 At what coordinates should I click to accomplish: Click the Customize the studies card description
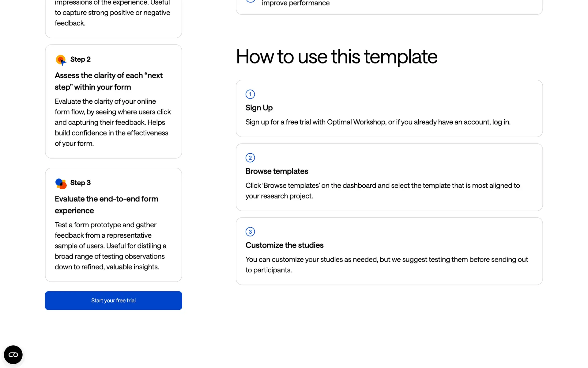pos(386,265)
